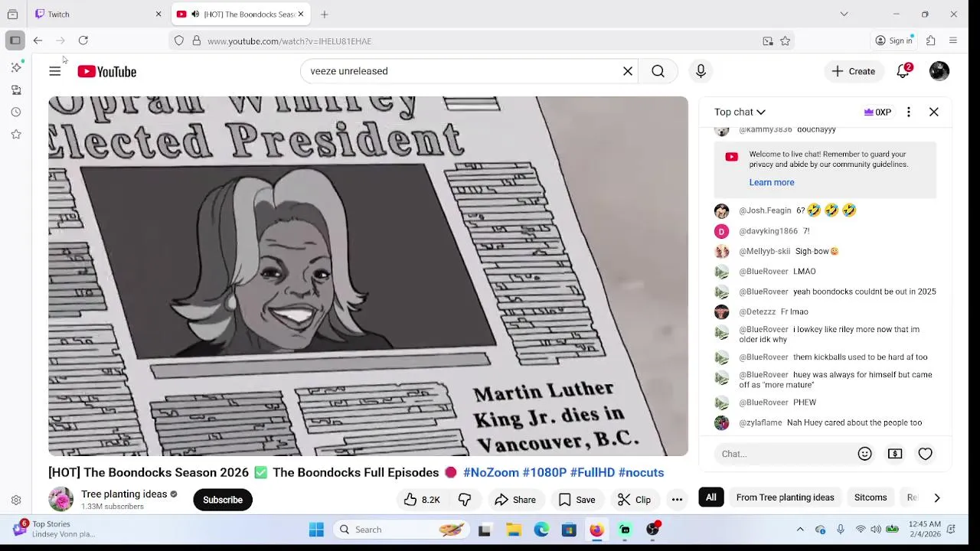Viewport: 980px width, 551px height.
Task: Go to the YouTube home logo
Action: [x=106, y=71]
